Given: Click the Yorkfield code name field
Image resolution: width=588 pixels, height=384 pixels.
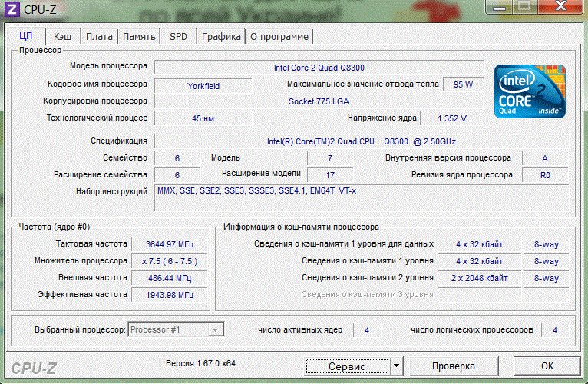Looking at the screenshot, I should point(203,85).
